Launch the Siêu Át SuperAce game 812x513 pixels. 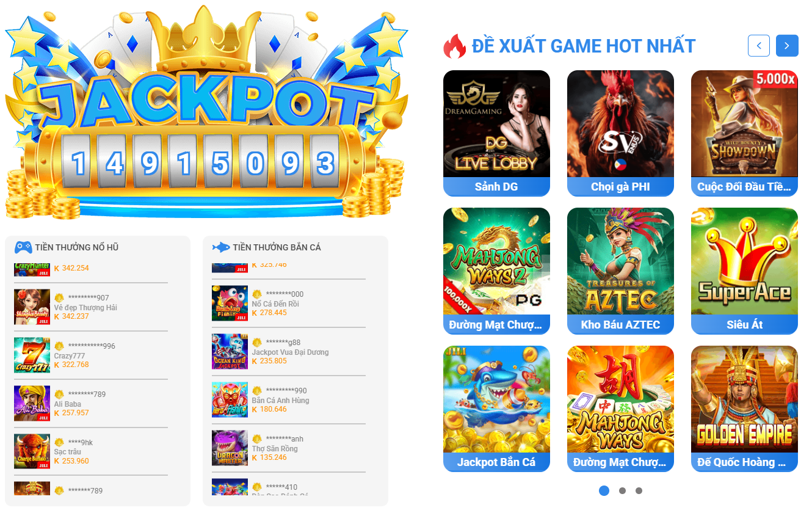click(744, 271)
